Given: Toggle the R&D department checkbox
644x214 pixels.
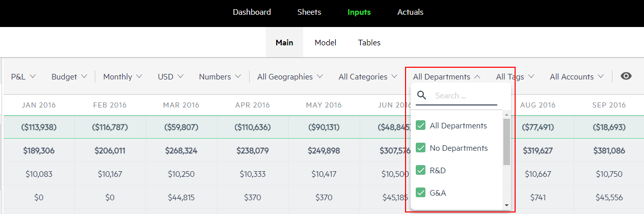Looking at the screenshot, I should [421, 170].
